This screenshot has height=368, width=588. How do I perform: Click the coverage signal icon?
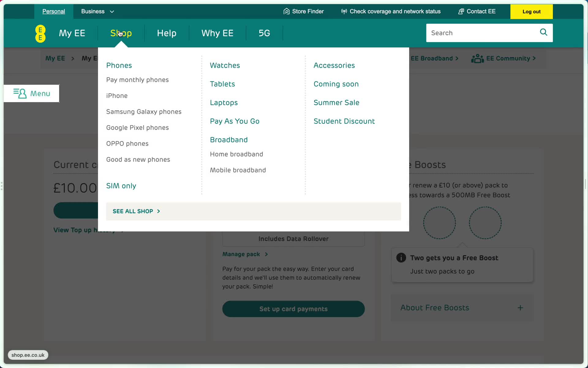point(344,11)
